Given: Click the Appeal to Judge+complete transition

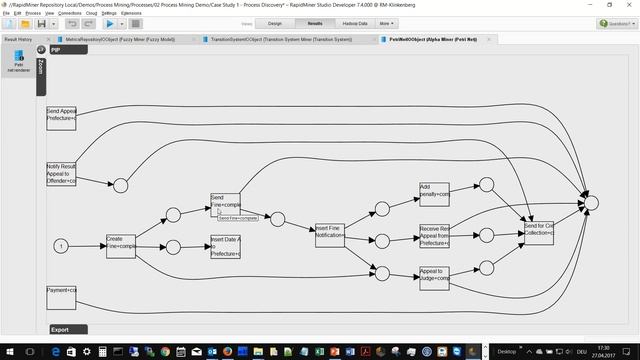Looking at the screenshot, I should [434, 278].
